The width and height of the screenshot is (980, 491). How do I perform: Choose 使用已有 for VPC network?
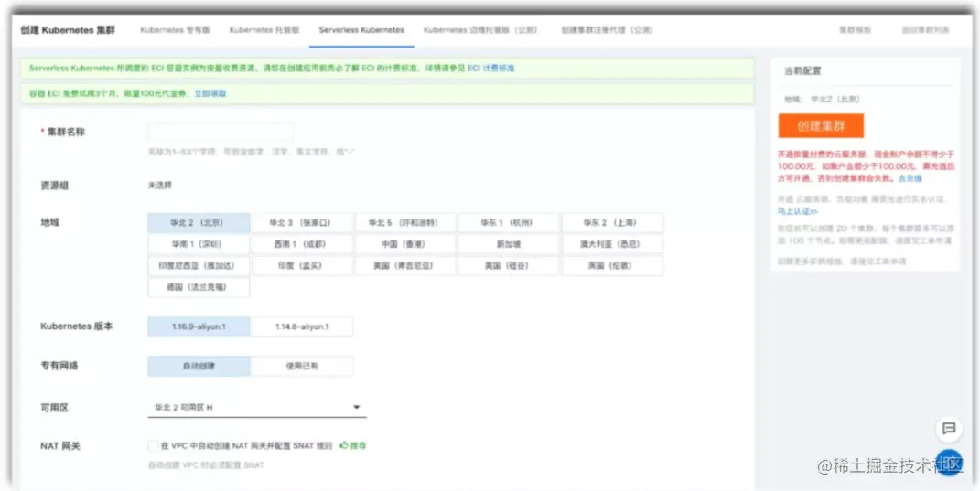coord(302,366)
